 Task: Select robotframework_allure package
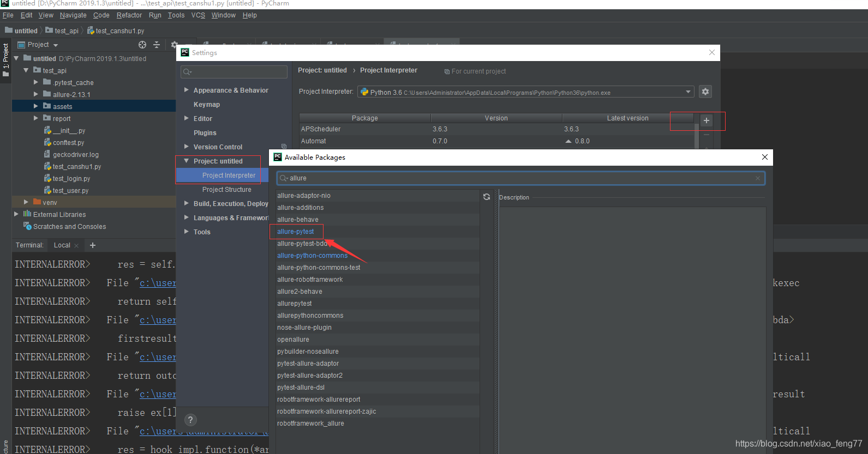pos(310,423)
